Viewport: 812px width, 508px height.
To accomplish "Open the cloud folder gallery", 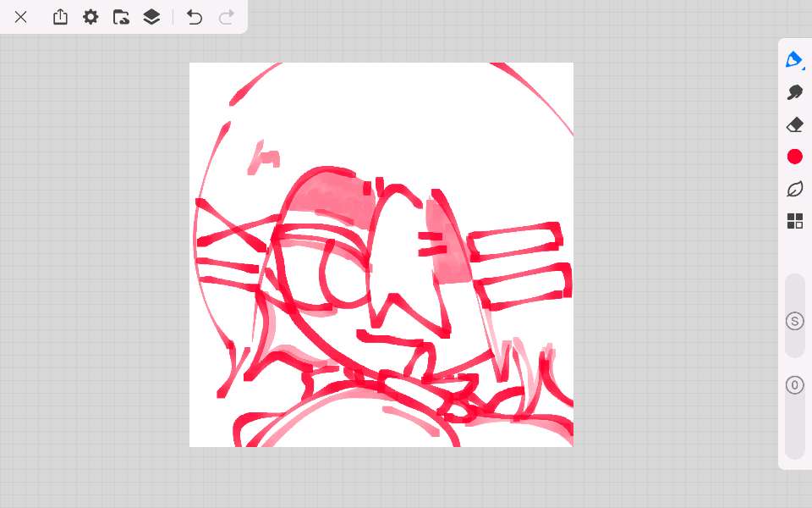I will tap(121, 17).
